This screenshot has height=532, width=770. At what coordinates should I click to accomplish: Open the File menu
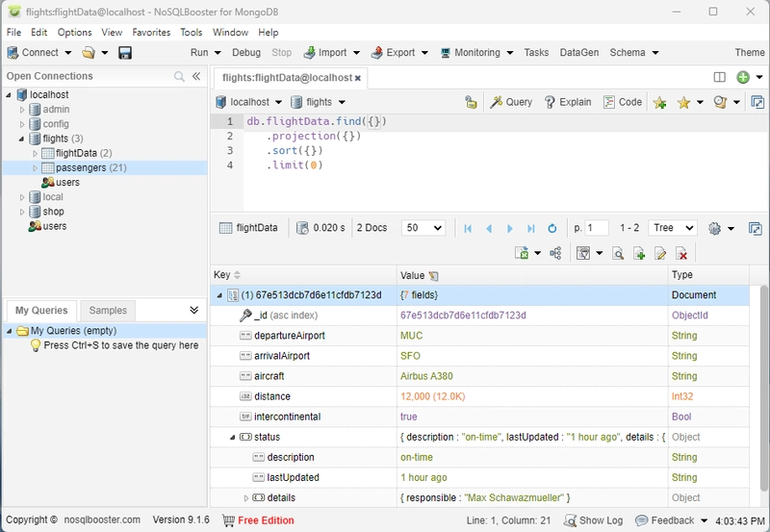coord(13,33)
